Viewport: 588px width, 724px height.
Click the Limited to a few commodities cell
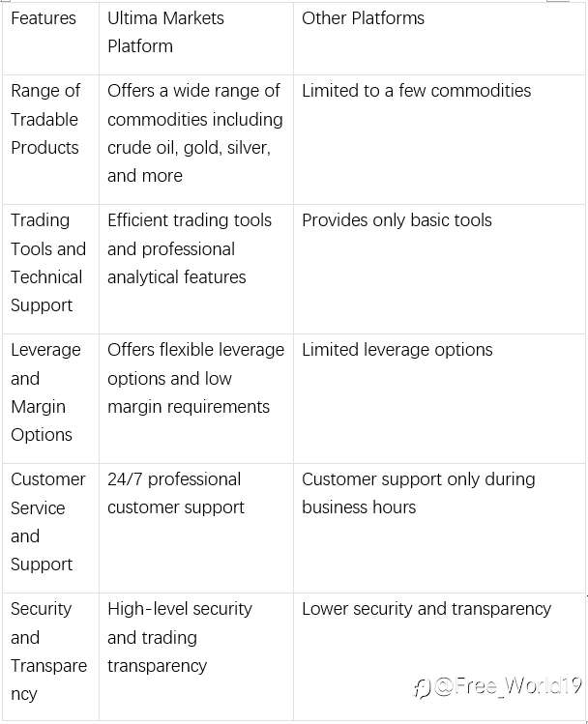(x=439, y=139)
